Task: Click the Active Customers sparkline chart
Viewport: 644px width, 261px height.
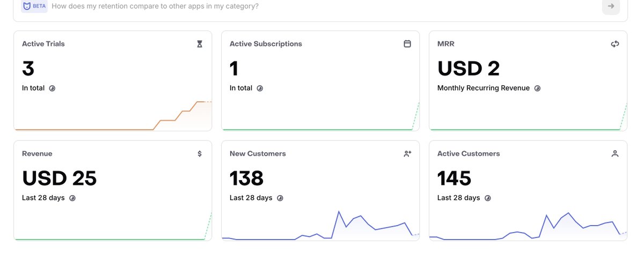Action: point(528,225)
